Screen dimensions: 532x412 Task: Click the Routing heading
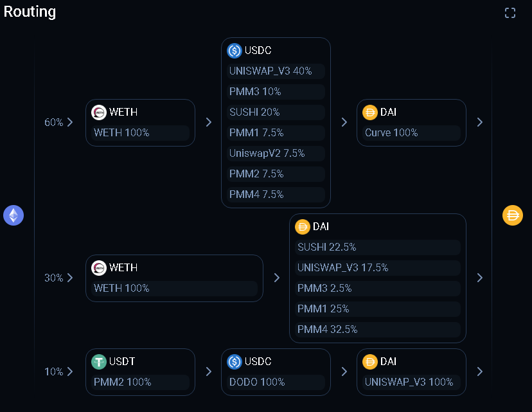tap(30, 12)
